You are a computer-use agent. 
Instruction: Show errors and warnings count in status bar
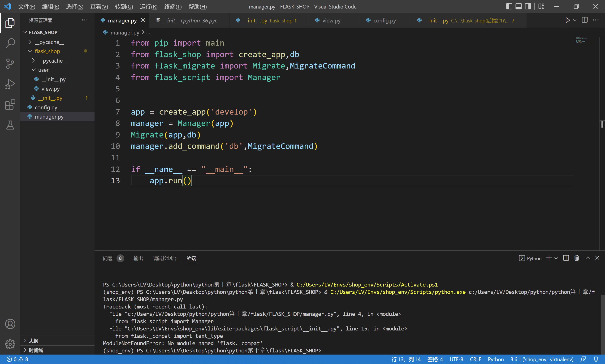point(17,359)
